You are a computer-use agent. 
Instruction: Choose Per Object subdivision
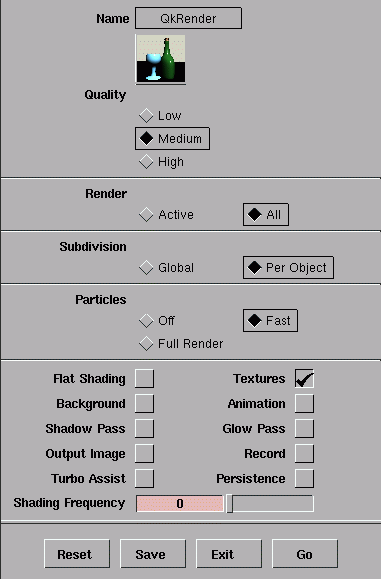[288, 268]
